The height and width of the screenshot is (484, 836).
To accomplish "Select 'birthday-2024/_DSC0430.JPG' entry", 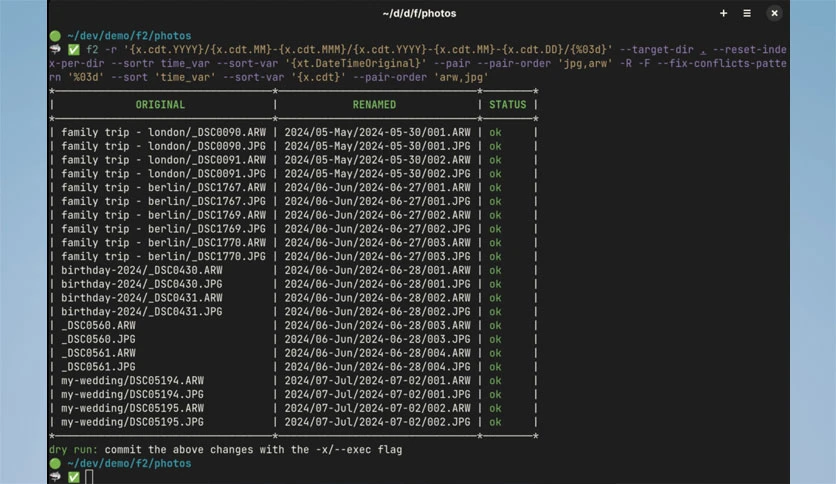I will [141, 284].
